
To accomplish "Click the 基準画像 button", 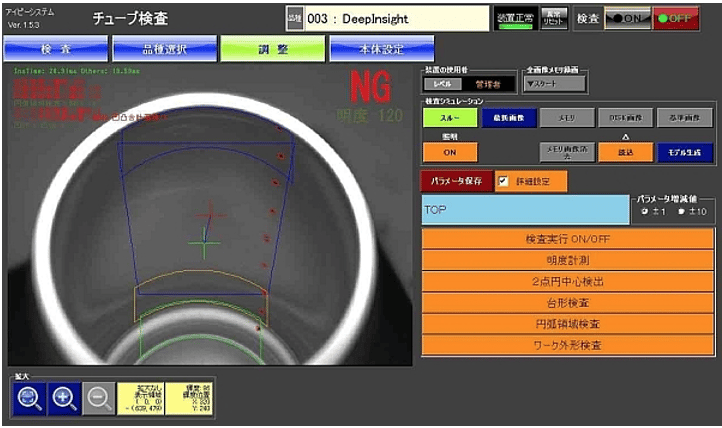I will tap(685, 118).
